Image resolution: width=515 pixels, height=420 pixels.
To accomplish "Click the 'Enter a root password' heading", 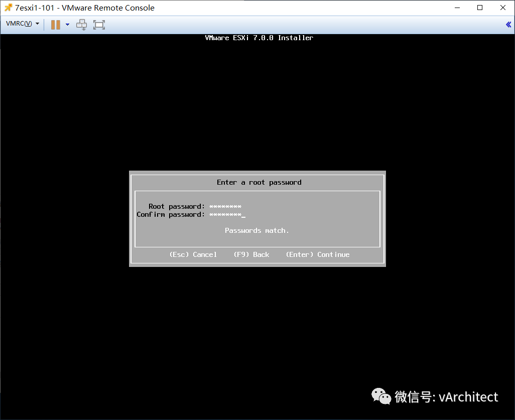I will (x=259, y=182).
